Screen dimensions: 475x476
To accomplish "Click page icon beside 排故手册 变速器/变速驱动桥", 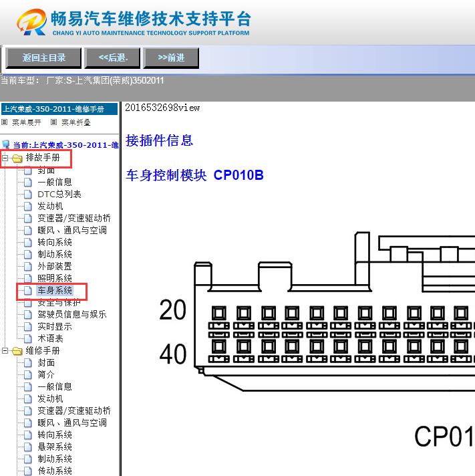I will click(x=27, y=218).
